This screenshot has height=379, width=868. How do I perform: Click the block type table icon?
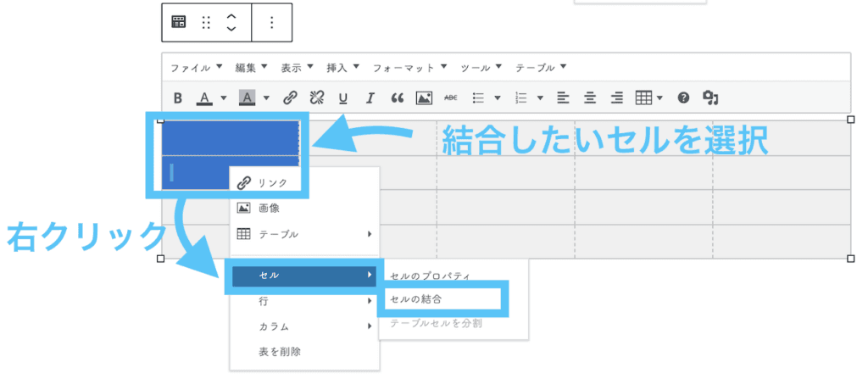pyautogui.click(x=178, y=22)
